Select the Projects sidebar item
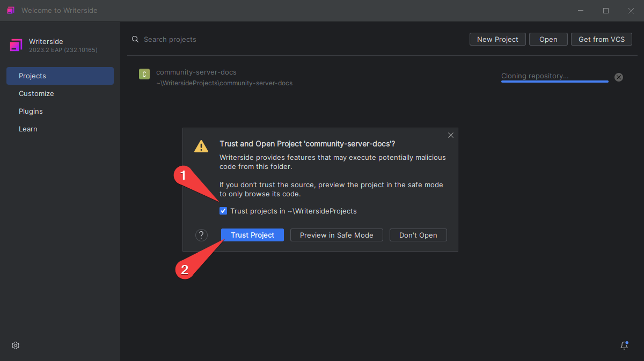The height and width of the screenshot is (361, 644). click(x=60, y=76)
